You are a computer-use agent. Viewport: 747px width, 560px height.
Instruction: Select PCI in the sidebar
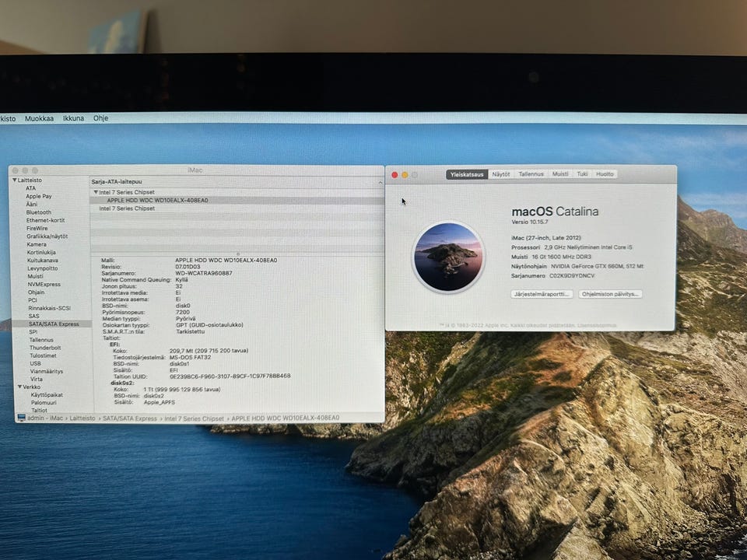[33, 300]
